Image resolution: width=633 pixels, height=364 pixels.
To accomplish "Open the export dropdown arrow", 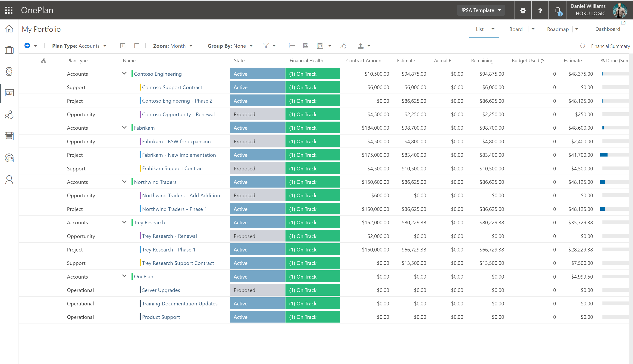I will [x=369, y=46].
